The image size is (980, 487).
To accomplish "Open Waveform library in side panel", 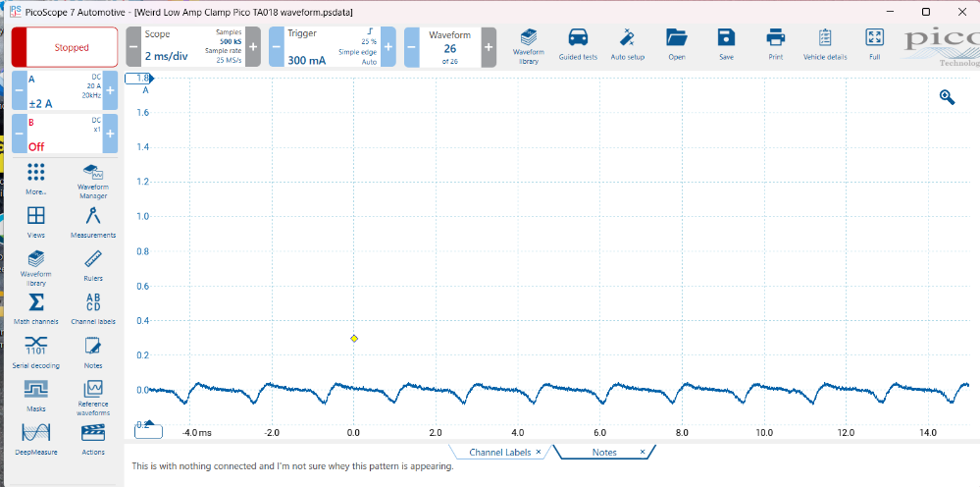I will coord(35,268).
